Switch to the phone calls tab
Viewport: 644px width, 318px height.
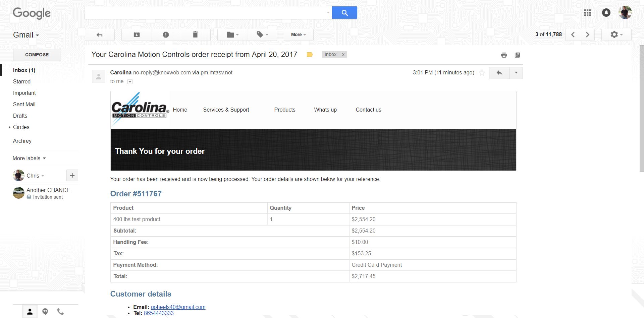[x=60, y=312]
